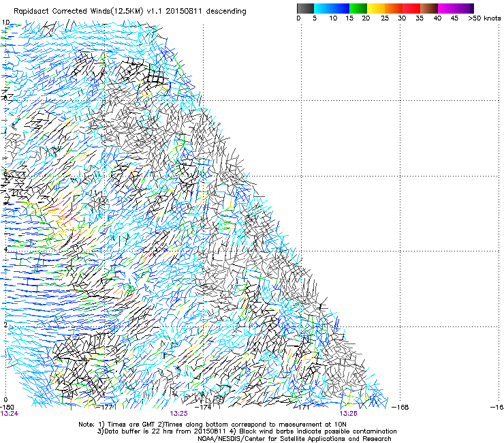Viewport: 504px width, 443px height.
Task: Click the gray 0-5 knots color swatch
Action: pyautogui.click(x=305, y=8)
